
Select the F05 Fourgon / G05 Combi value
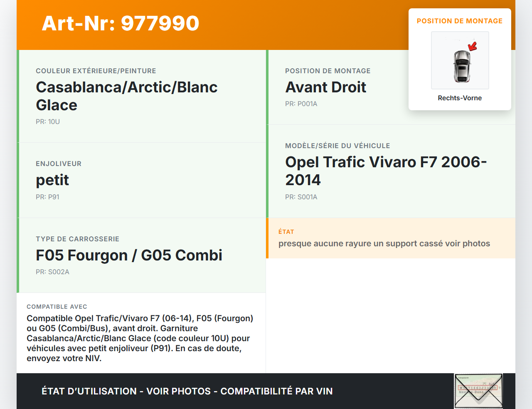pos(129,255)
